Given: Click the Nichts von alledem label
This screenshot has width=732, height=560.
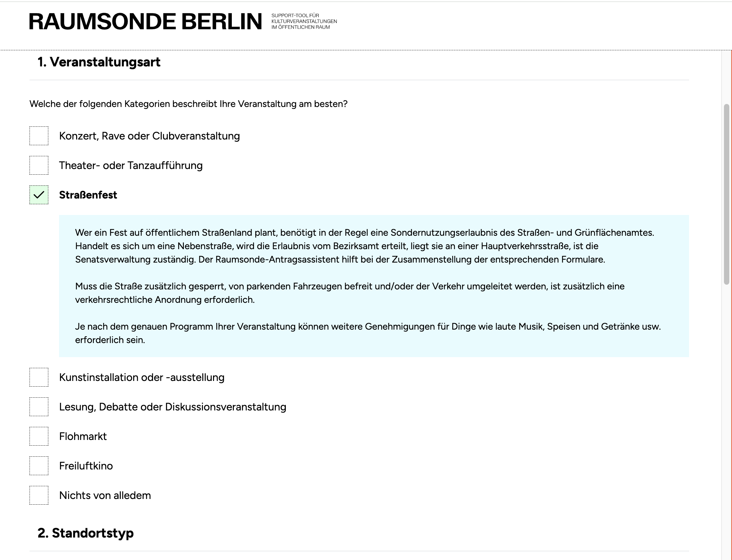Looking at the screenshot, I should coord(105,495).
